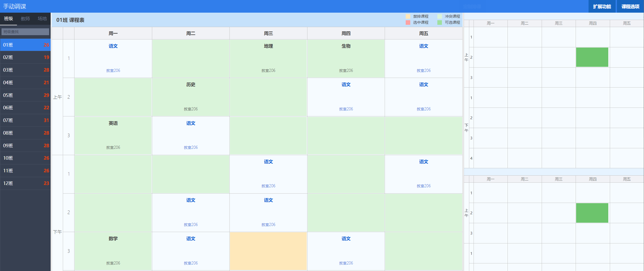The height and width of the screenshot is (271, 644).
Task: Switch to the 教师 tab
Action: point(25,19)
